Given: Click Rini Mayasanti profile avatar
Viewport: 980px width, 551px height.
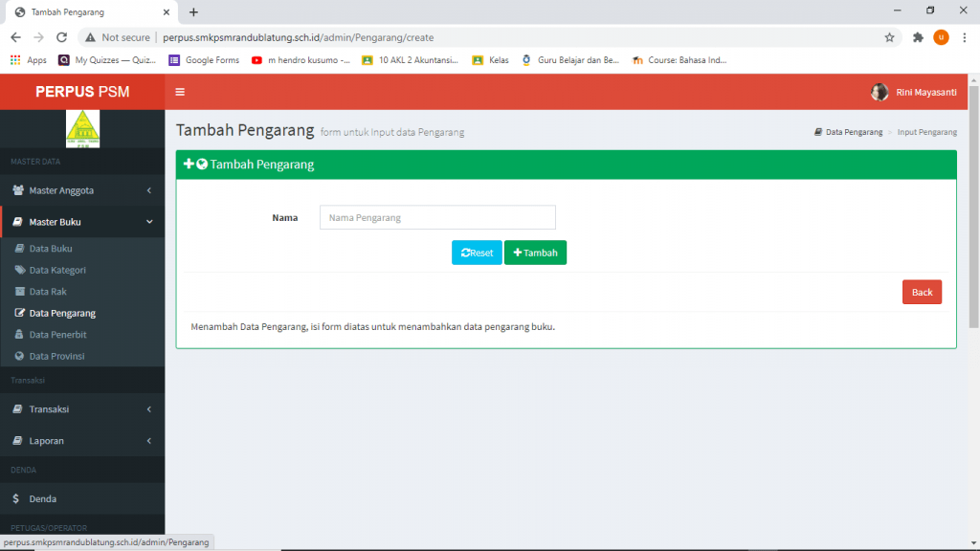Looking at the screenshot, I should tap(880, 92).
